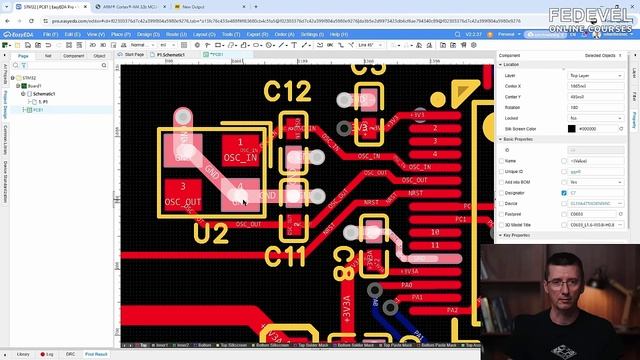The height and width of the screenshot is (360, 640).
Task: Open the Add into BOM Yes dropdown
Action: pyautogui.click(x=596, y=182)
